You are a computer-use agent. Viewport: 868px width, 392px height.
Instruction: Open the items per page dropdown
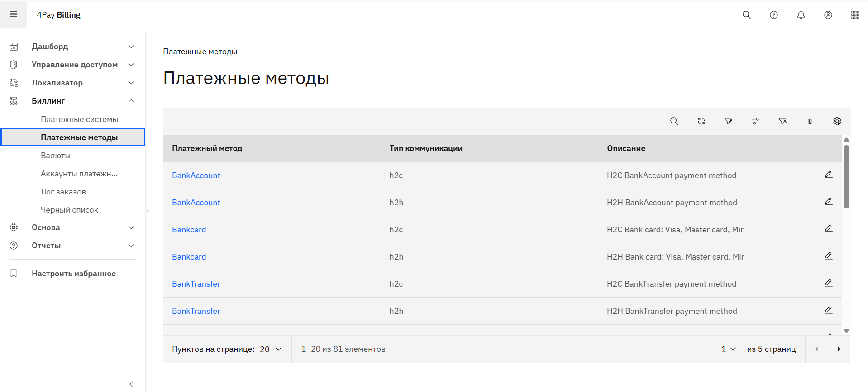[x=271, y=349]
